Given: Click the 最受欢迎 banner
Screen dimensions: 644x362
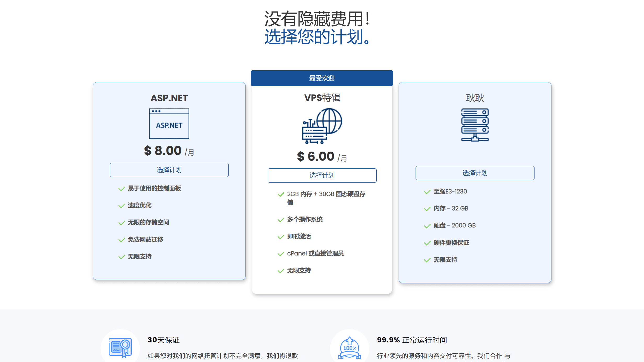Looking at the screenshot, I should [322, 78].
